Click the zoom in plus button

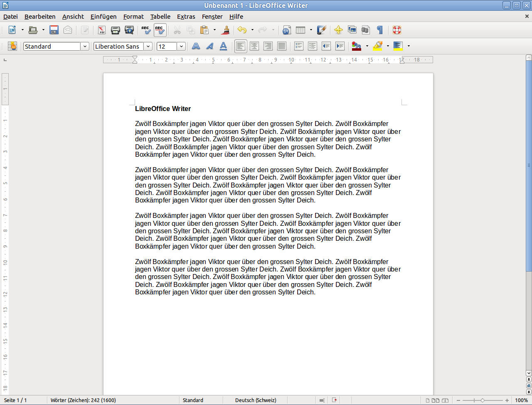[x=507, y=400]
